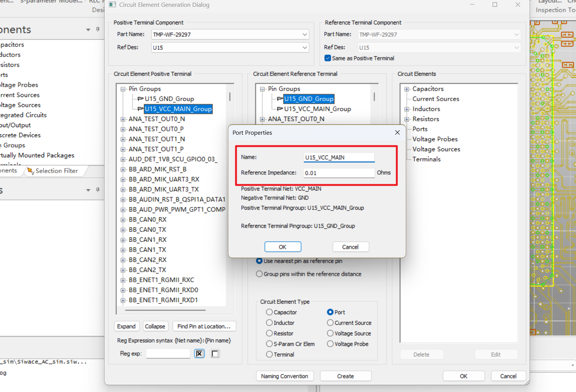The width and height of the screenshot is (576, 392).
Task: Expand BB_CAN0_RX net node
Action: pyautogui.click(x=123, y=220)
